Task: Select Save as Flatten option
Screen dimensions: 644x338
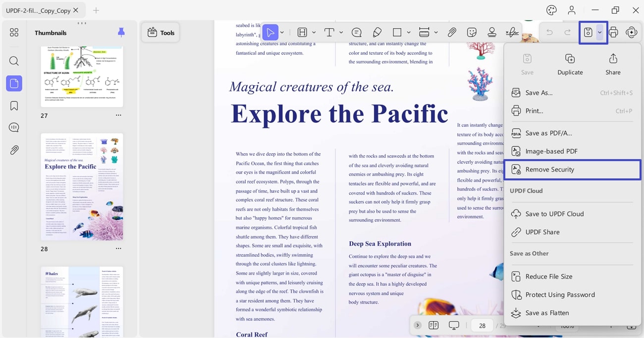Action: (572, 313)
